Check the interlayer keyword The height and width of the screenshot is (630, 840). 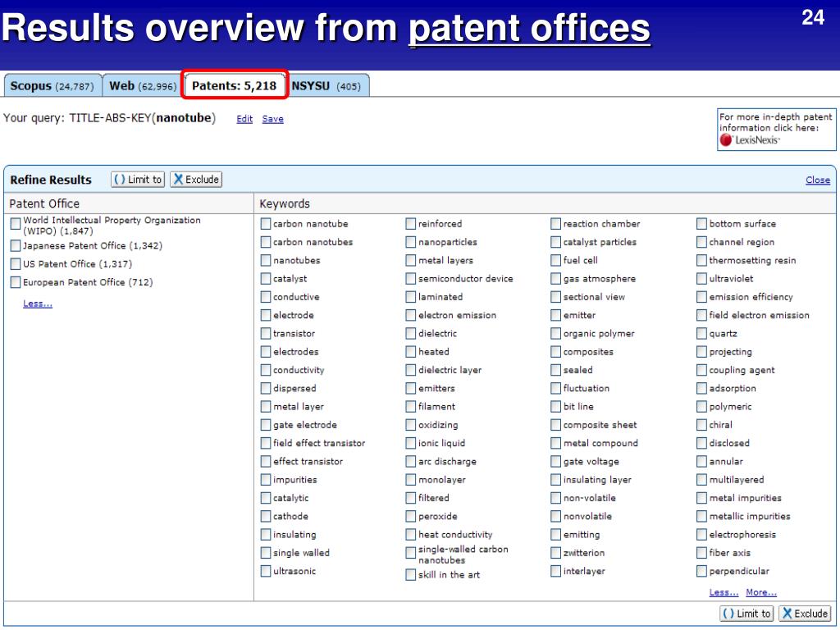(556, 571)
